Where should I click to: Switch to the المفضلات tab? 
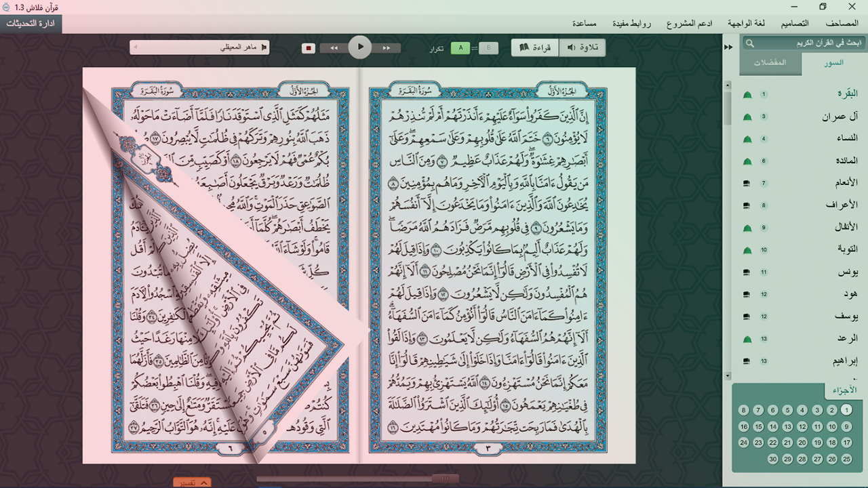pyautogui.click(x=770, y=63)
